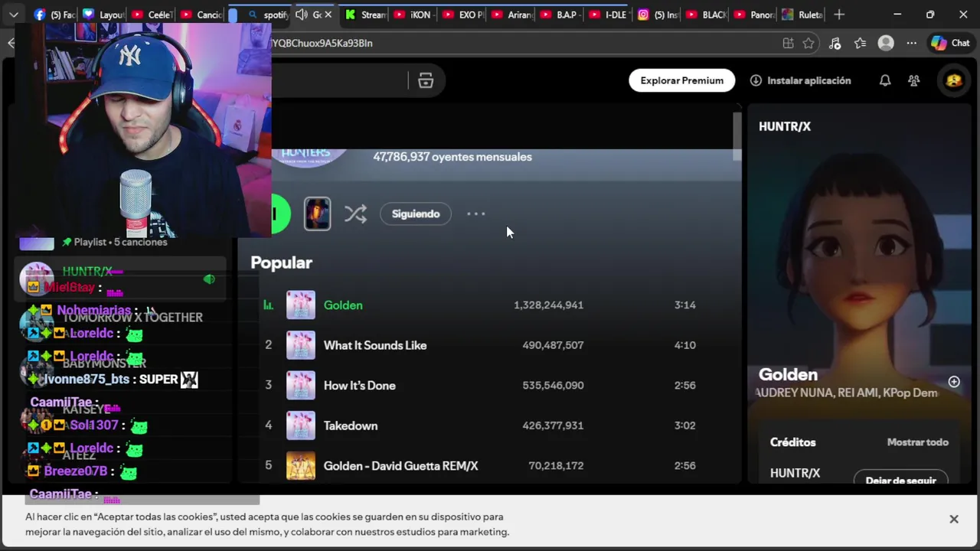The image size is (980, 551).
Task: Click play count 490,487,507
Action: [553, 345]
